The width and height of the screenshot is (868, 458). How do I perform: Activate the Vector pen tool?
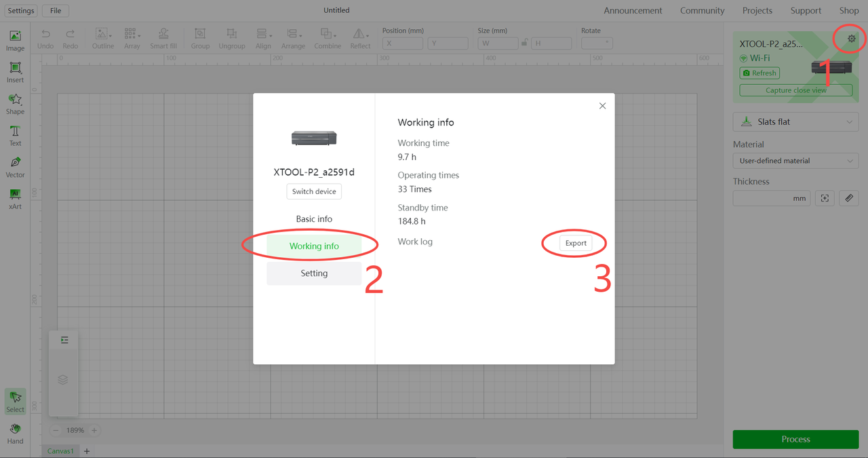(15, 166)
